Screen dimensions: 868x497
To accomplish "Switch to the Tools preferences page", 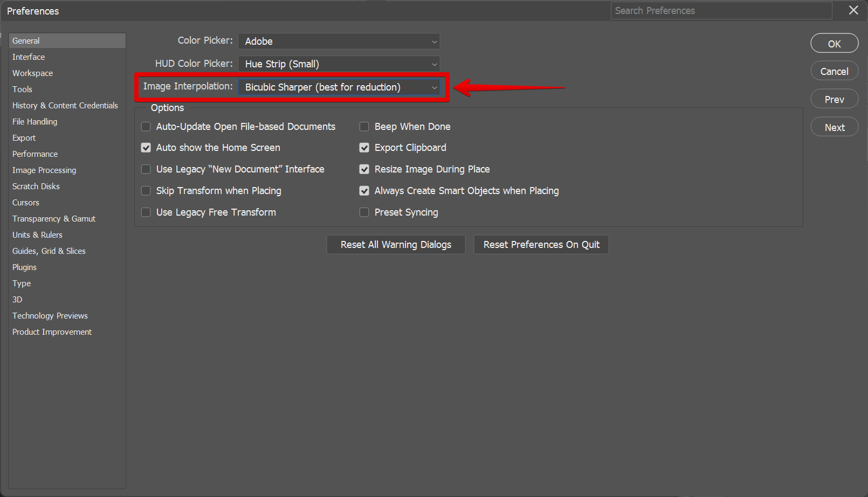I will point(22,89).
